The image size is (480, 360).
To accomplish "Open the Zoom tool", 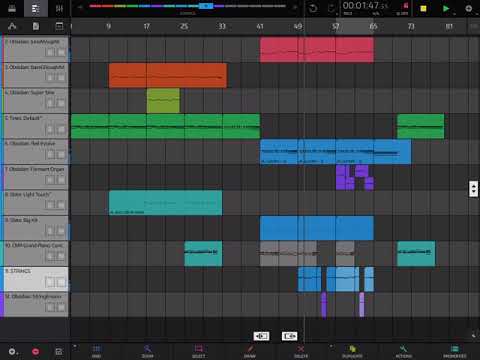I will click(147, 351).
